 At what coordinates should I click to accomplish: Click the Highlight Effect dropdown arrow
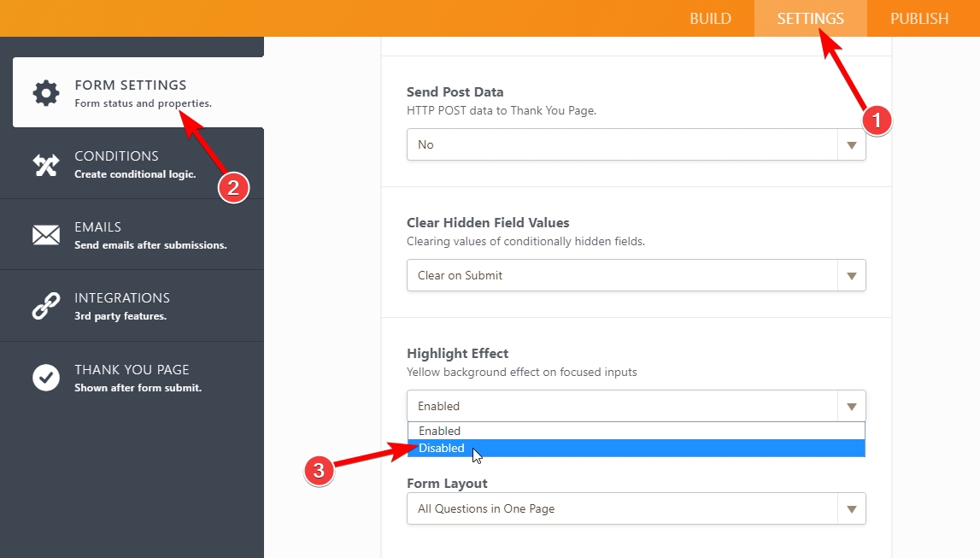(x=851, y=406)
